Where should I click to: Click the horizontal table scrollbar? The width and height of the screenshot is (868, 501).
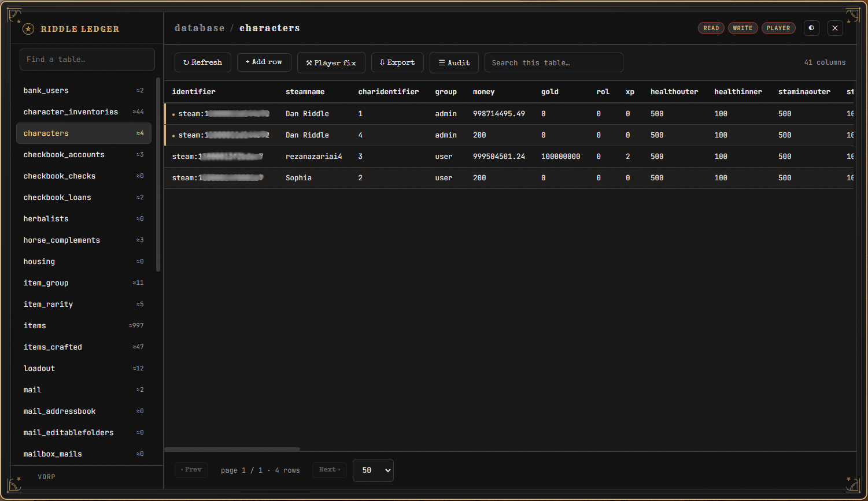(x=232, y=449)
